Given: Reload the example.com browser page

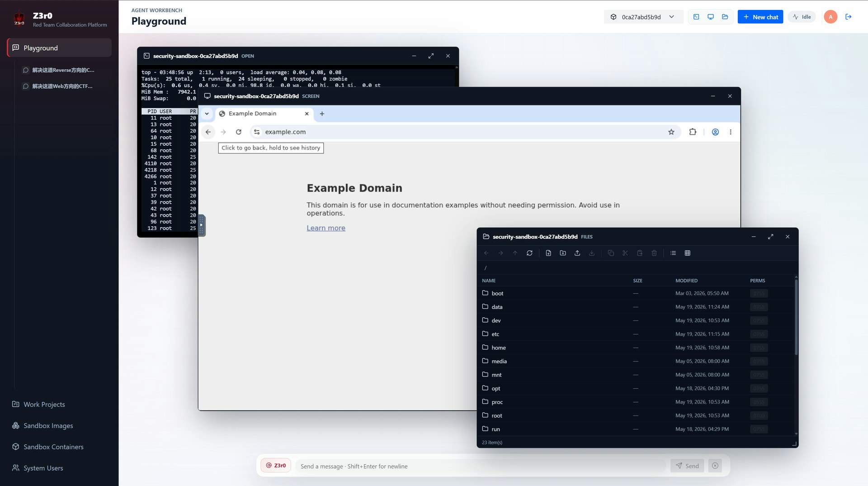Looking at the screenshot, I should pos(239,132).
